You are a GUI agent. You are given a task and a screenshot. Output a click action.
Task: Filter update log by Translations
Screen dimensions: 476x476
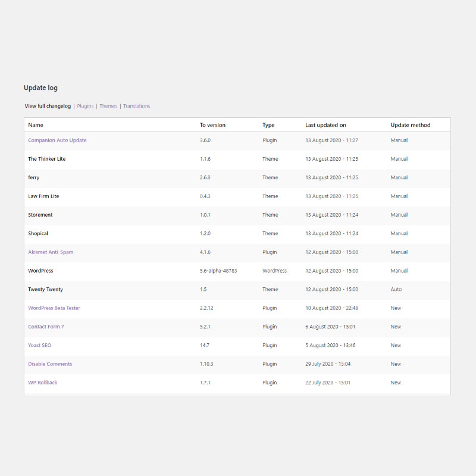click(x=137, y=106)
